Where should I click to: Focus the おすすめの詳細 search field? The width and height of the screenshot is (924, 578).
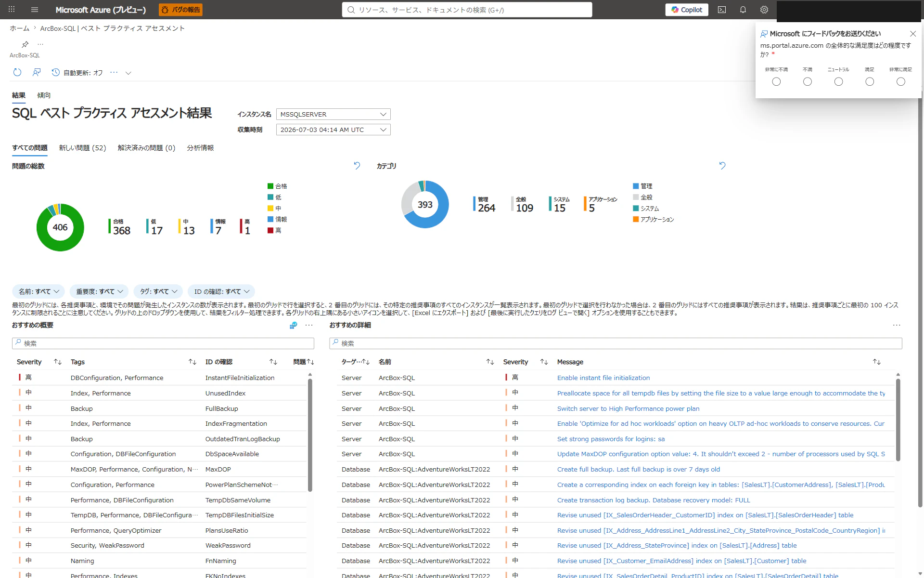click(616, 343)
